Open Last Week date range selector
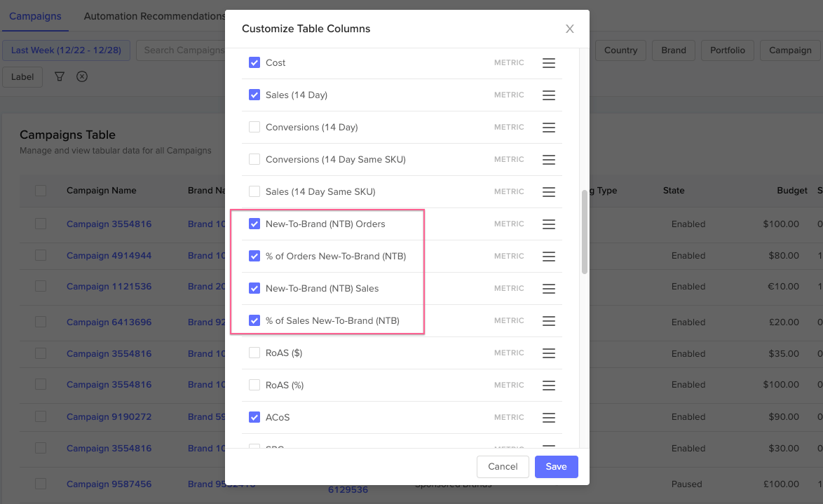Image resolution: width=823 pixels, height=504 pixels. pos(66,50)
